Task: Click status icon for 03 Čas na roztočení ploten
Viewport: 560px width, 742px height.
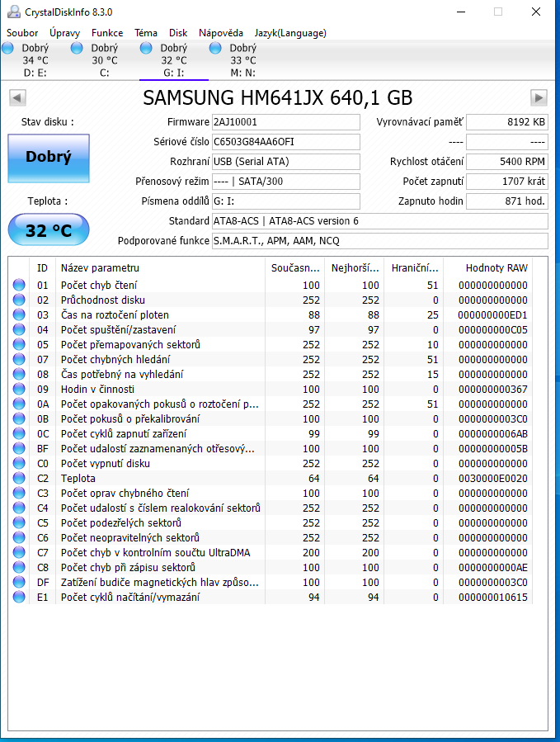Action: click(x=19, y=314)
